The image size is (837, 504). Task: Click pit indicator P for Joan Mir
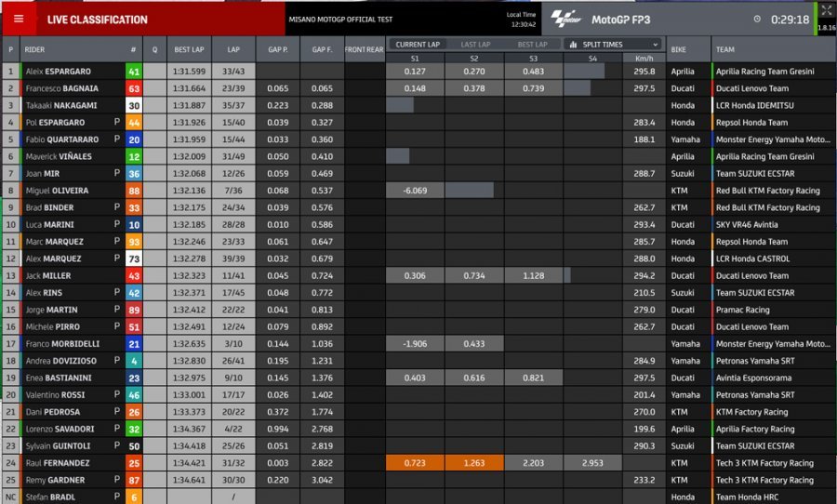pos(117,173)
